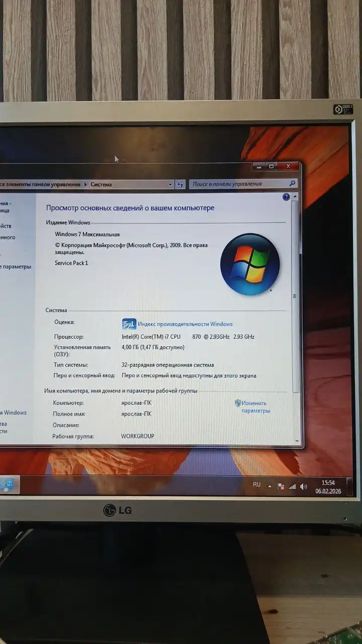362x644 pixels.
Task: Click the "Изменить параметры" link
Action: point(255,407)
